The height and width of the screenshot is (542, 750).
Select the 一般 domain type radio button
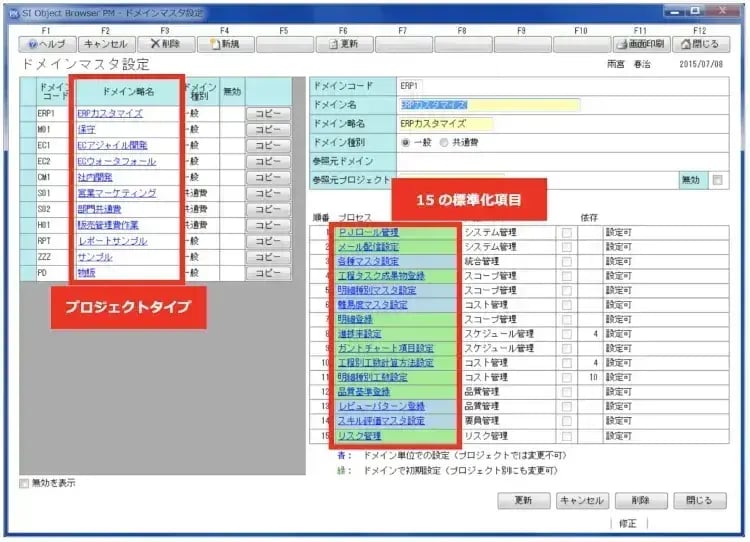click(405, 143)
